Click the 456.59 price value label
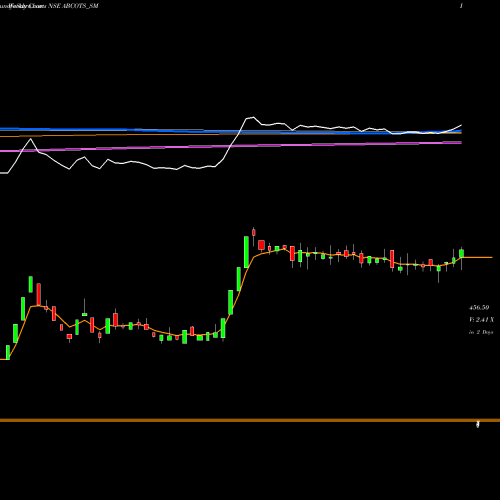The image size is (500, 500). click(x=479, y=308)
